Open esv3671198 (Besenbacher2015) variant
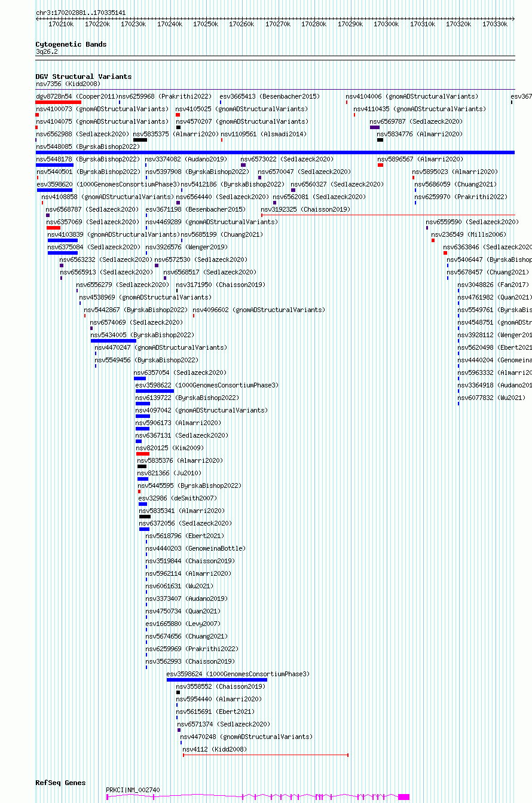This screenshot has height=803, width=532. 195,209
